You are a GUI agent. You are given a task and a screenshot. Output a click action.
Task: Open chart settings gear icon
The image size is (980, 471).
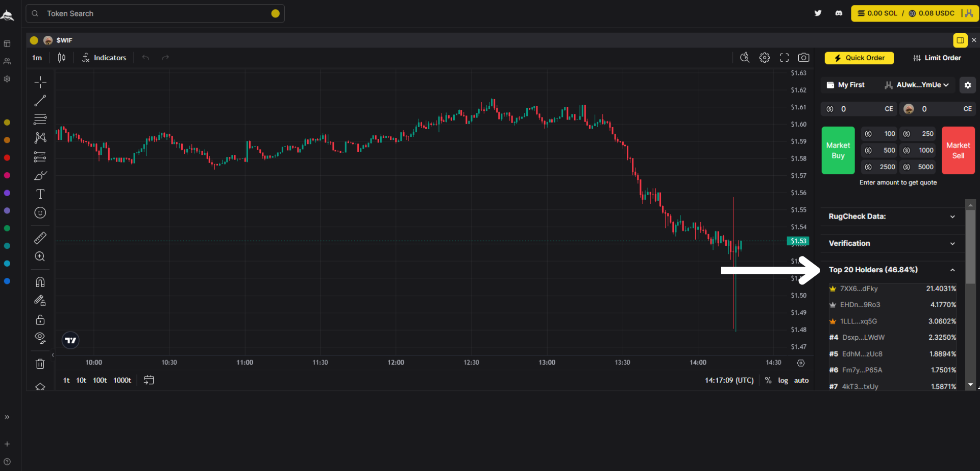[x=764, y=58]
